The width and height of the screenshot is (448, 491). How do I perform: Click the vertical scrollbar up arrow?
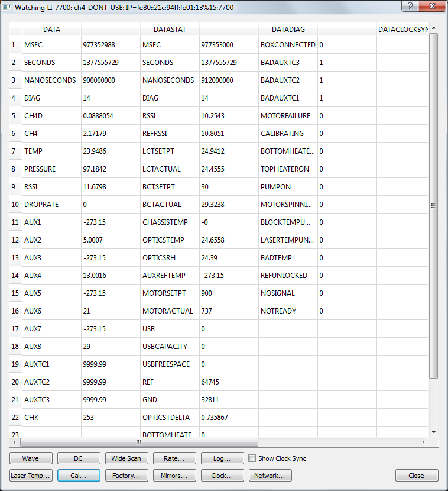pos(434,28)
